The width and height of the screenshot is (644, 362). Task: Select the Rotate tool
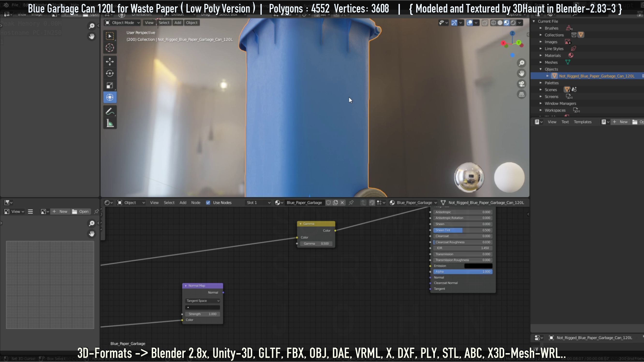pyautogui.click(x=110, y=73)
